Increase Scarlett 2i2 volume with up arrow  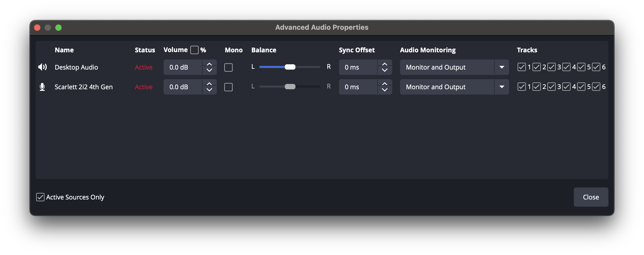point(209,84)
